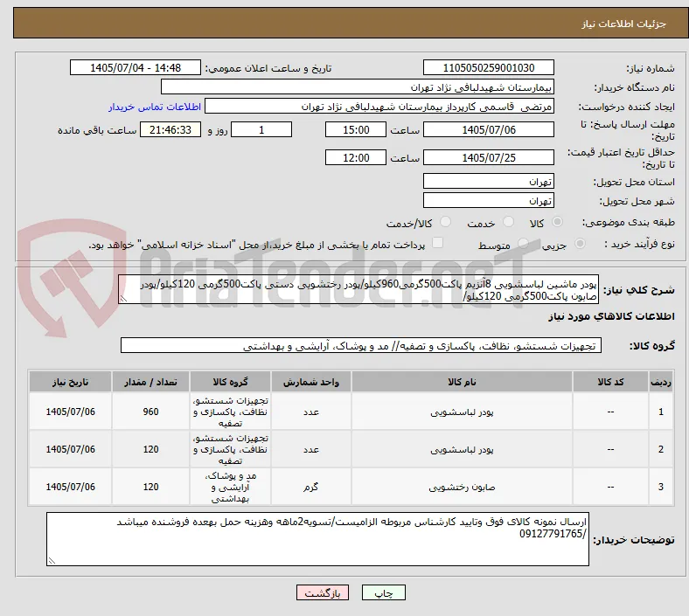Click the بازگشت back button
The width and height of the screenshot is (689, 616).
point(323,592)
